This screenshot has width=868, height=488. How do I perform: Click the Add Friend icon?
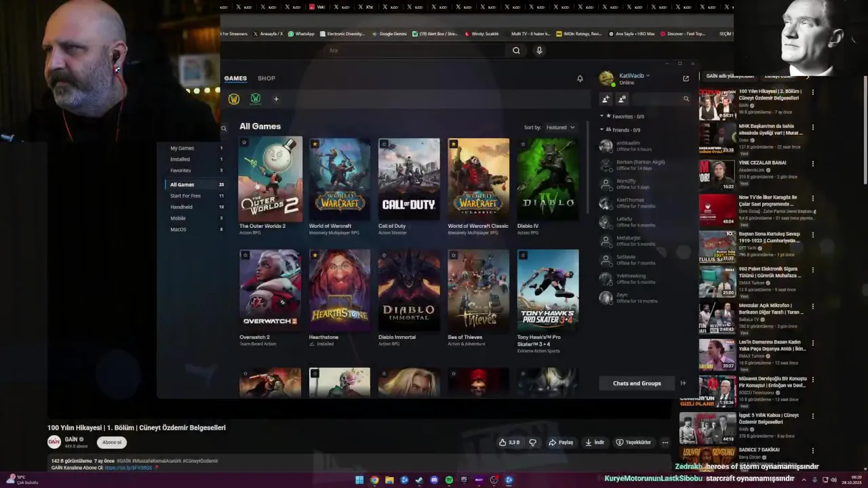coord(606,99)
